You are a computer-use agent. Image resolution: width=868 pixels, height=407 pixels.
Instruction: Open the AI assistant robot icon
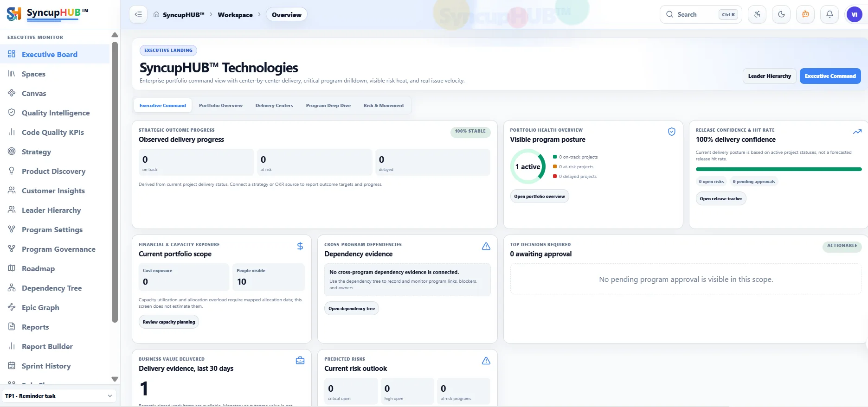pyautogui.click(x=805, y=14)
